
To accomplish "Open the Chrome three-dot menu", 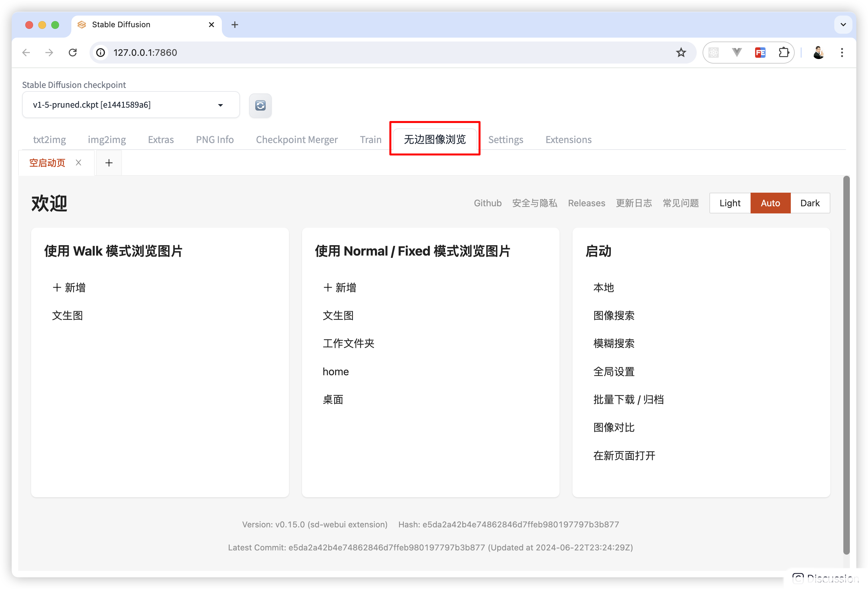I will coord(842,53).
